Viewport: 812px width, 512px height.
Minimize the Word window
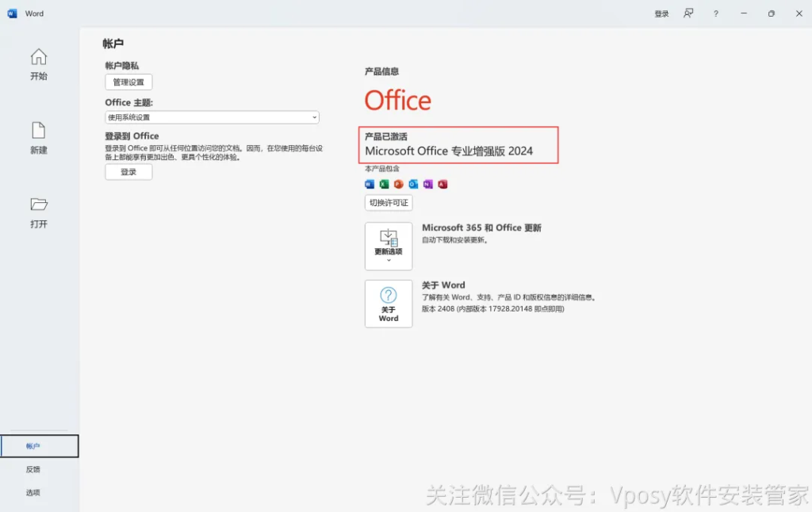(x=744, y=13)
